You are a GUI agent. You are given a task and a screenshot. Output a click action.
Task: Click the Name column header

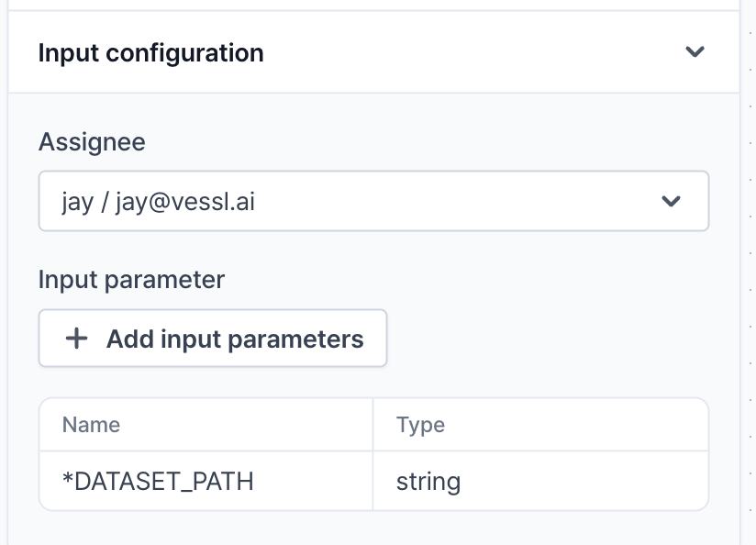pos(91,425)
